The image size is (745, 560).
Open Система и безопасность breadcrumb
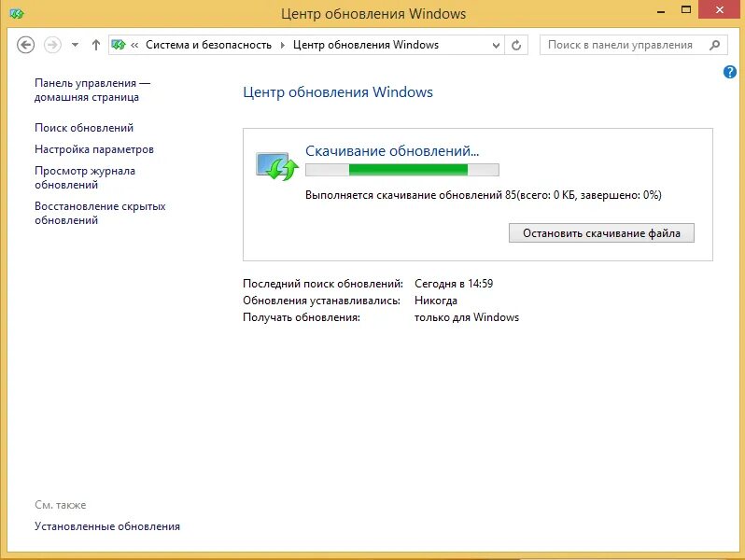pos(208,45)
